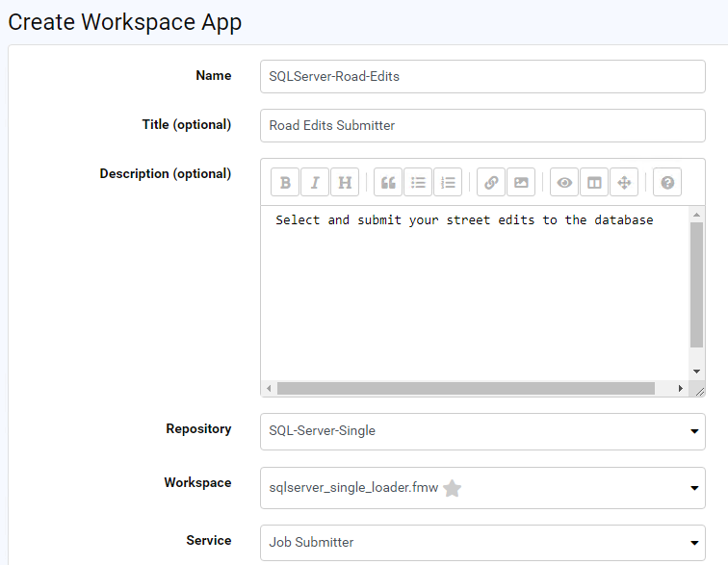728x565 pixels.
Task: Insert a blockquote in the description
Action: 388,182
